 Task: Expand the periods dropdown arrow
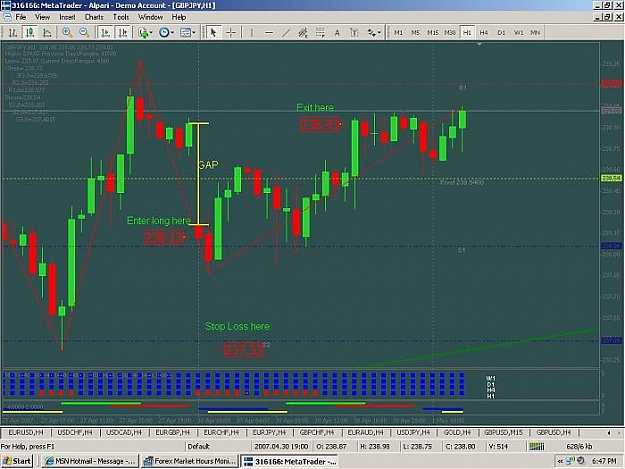tap(173, 33)
